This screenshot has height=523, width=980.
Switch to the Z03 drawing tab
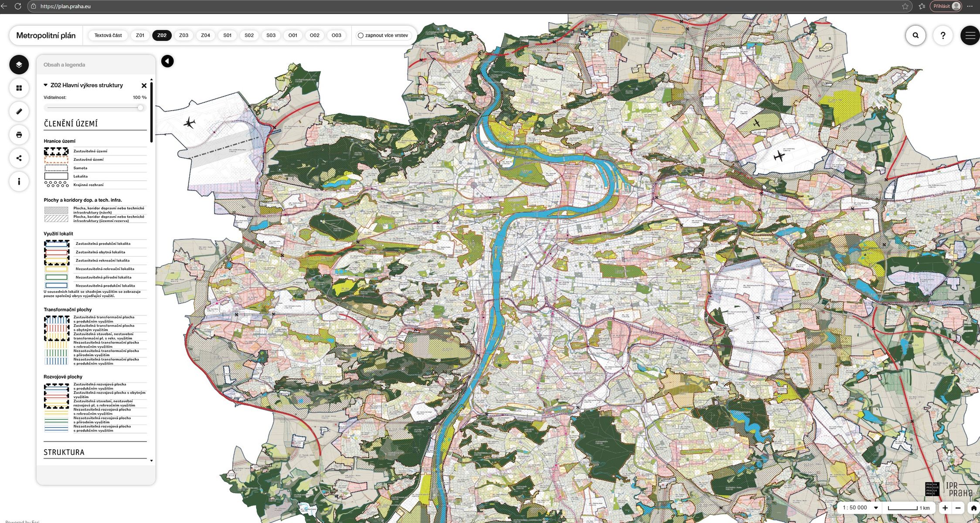(184, 35)
